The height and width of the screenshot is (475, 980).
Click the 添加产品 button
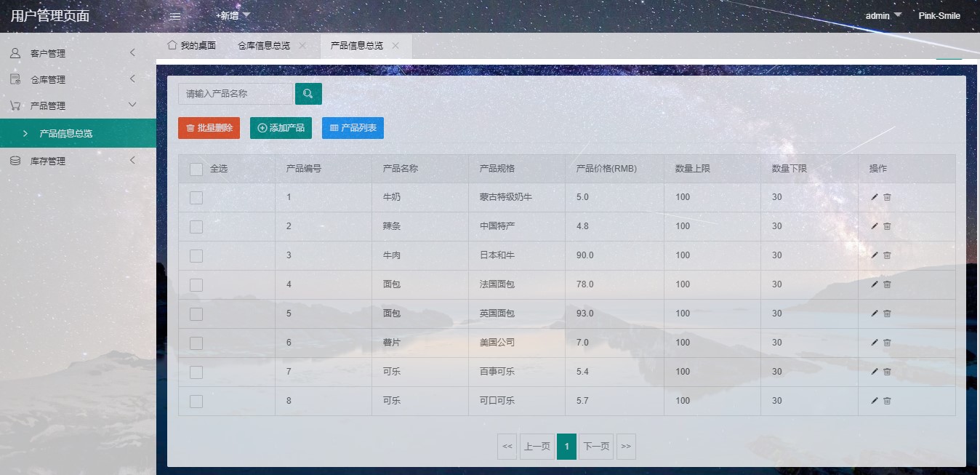tap(281, 127)
